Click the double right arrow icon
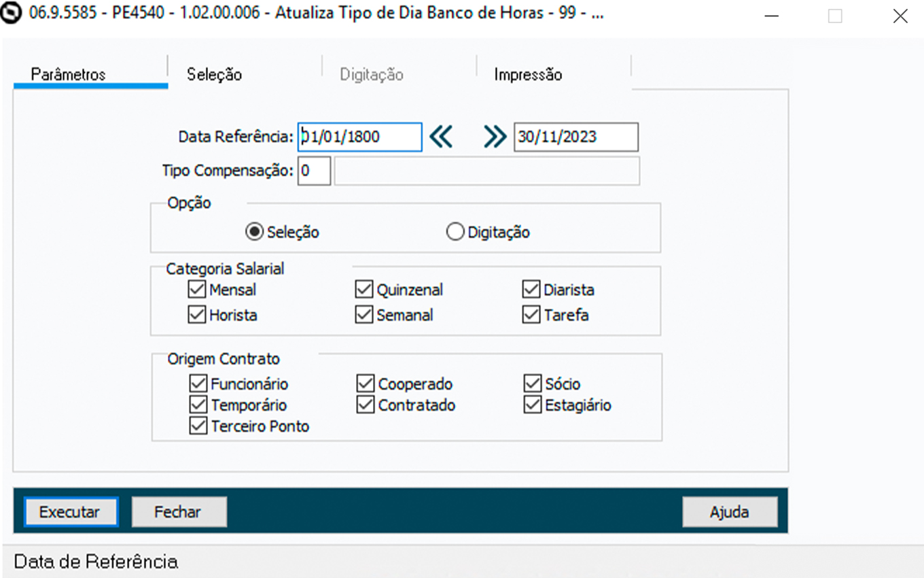Viewport: 924px width, 578px height. pyautogui.click(x=495, y=137)
